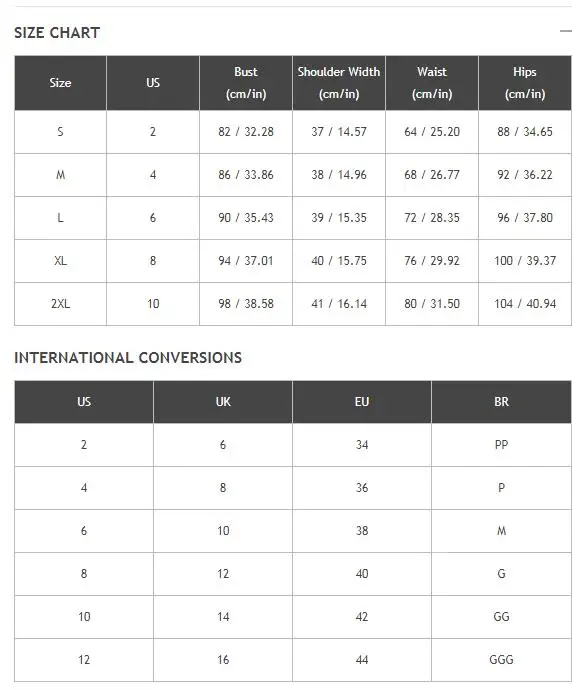580x690 pixels.
Task: Click the UK size 16 cell
Action: 223,660
